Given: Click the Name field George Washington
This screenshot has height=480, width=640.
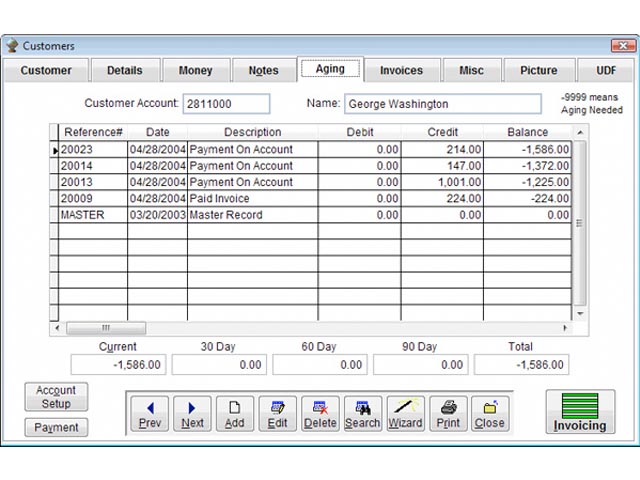Looking at the screenshot, I should pyautogui.click(x=443, y=104).
